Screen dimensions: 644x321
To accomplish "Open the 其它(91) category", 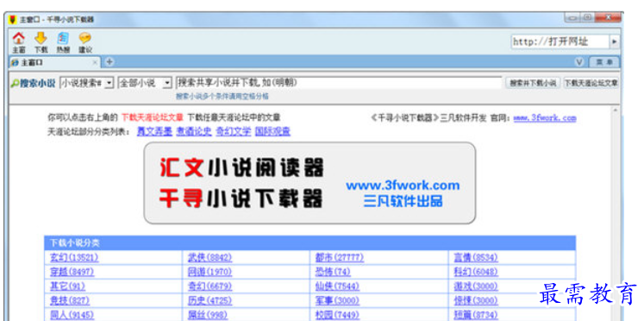I will pyautogui.click(x=67, y=286).
